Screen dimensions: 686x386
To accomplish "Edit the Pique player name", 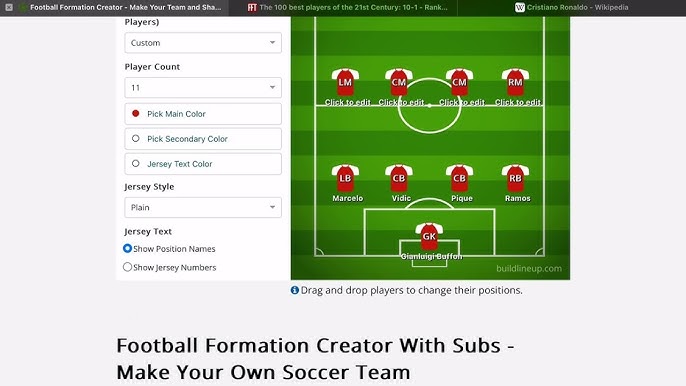I will tap(462, 198).
